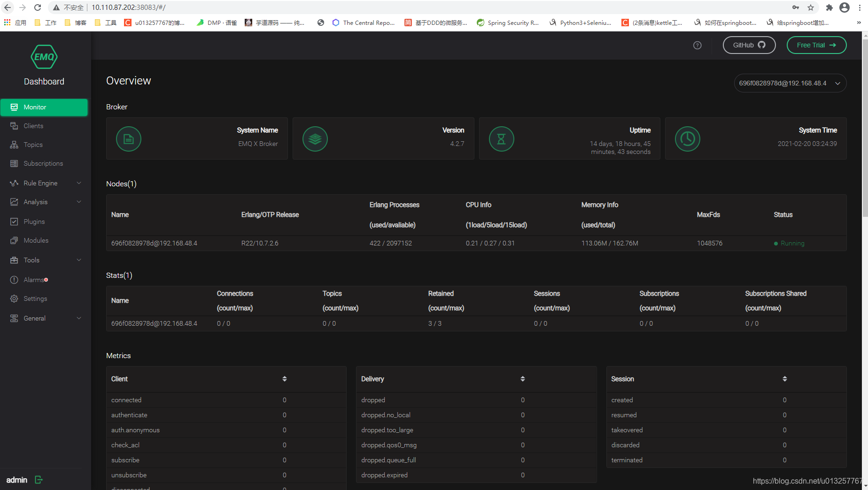This screenshot has width=868, height=490.
Task: Open Chrome three-dot menu
Action: coord(860,8)
